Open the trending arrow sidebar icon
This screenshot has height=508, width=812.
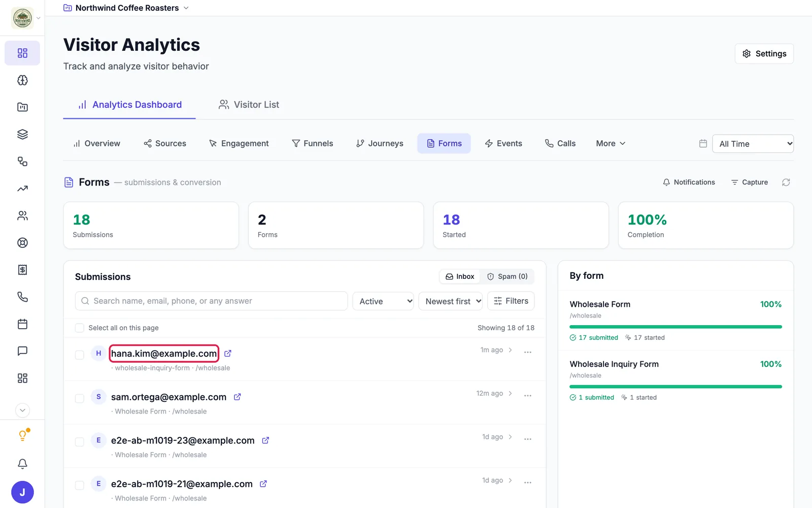click(22, 188)
